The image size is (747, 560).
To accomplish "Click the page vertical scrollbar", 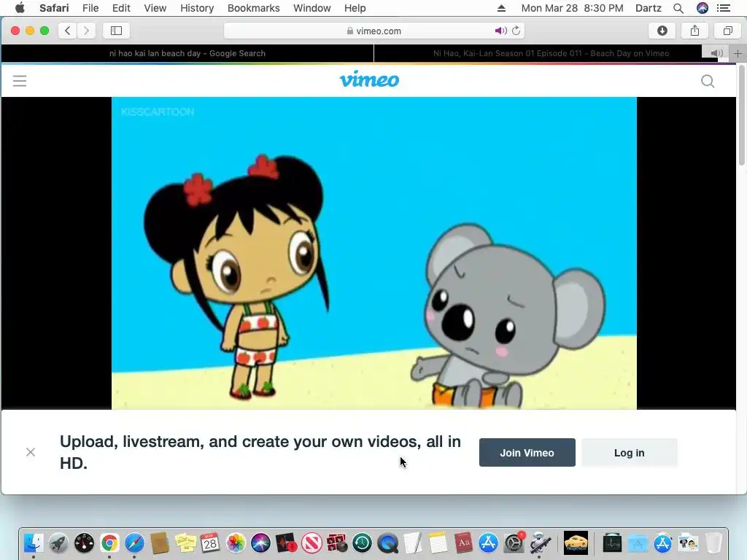I will point(741,117).
